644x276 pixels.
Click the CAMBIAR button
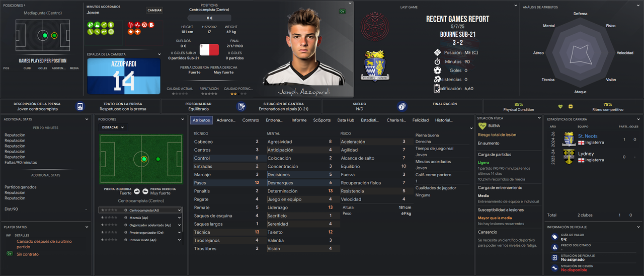(154, 10)
